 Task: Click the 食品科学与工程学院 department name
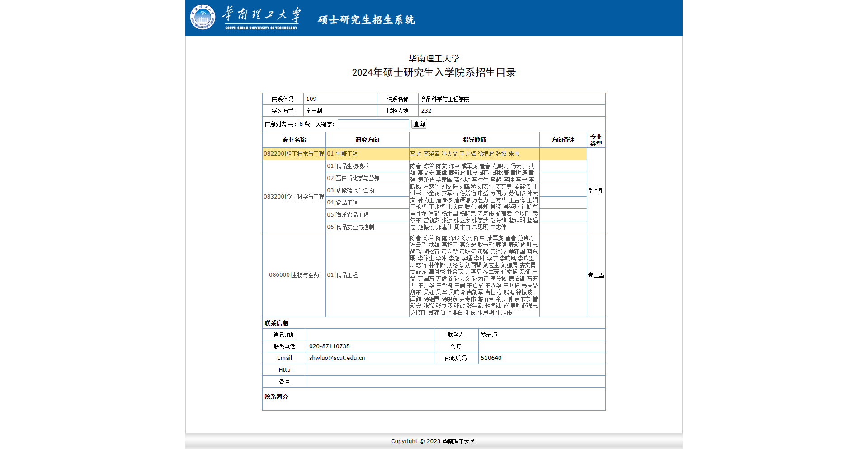click(x=445, y=99)
